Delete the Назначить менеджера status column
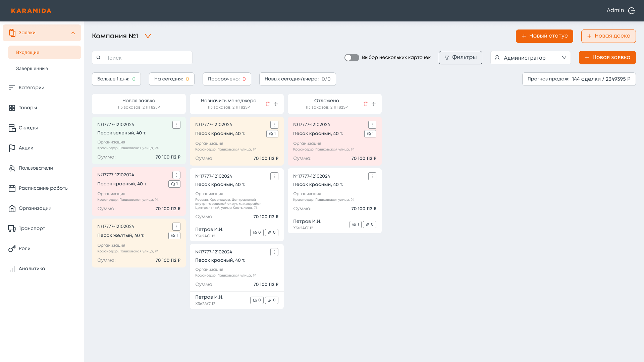The image size is (644, 362). click(x=268, y=104)
